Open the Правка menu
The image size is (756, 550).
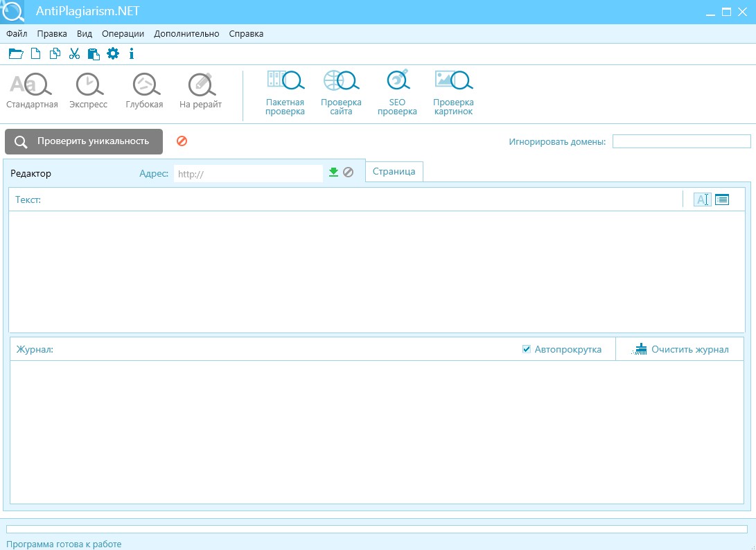pos(52,34)
